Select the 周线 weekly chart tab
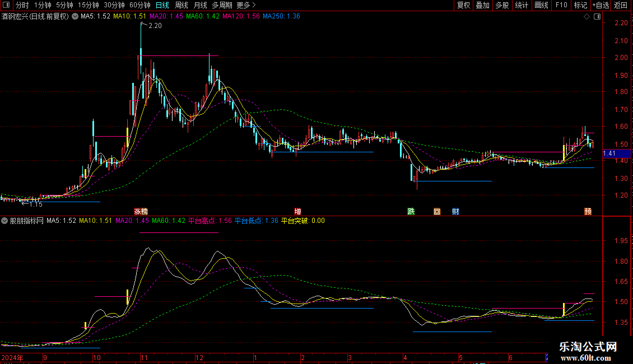 (x=181, y=5)
